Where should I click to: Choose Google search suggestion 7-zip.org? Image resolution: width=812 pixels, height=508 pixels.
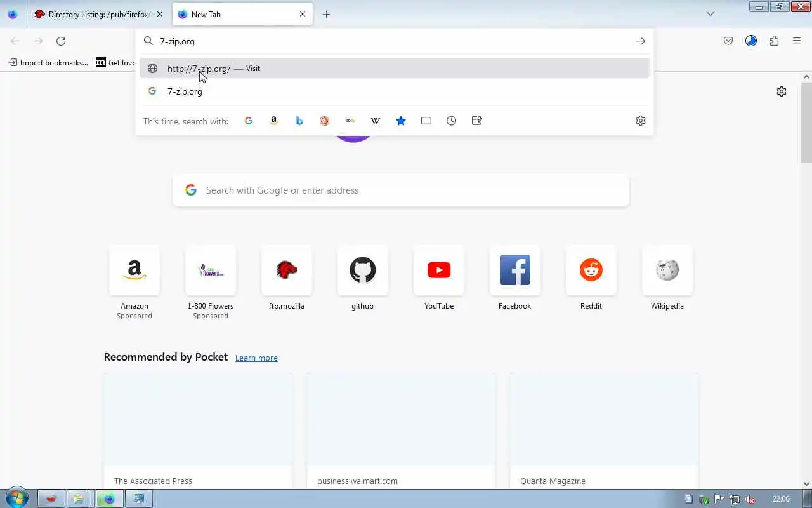coord(395,91)
